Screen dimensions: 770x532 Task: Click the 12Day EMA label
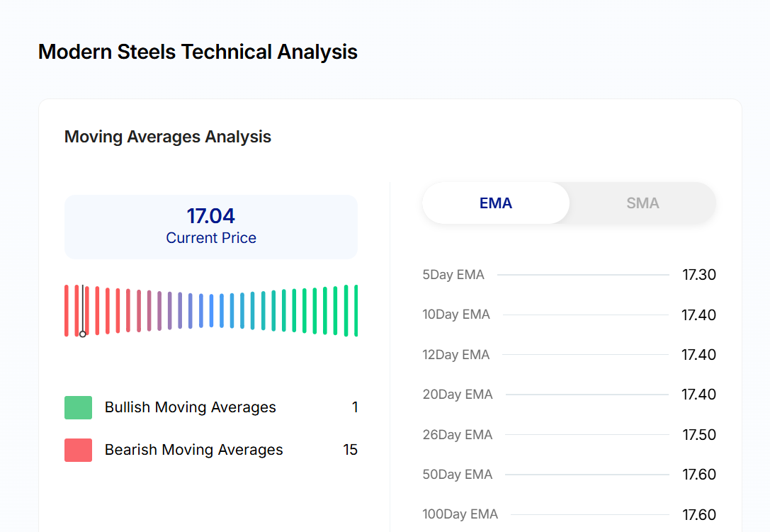coord(456,355)
